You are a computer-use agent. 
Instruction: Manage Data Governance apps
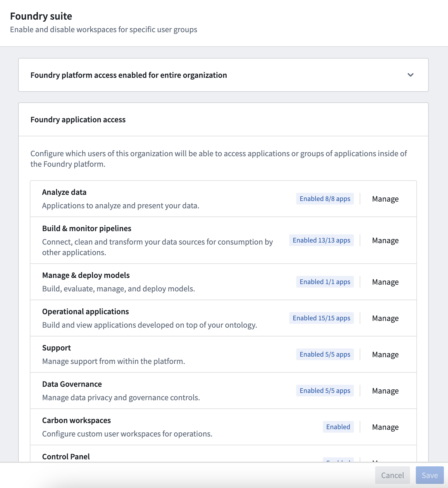(x=385, y=391)
